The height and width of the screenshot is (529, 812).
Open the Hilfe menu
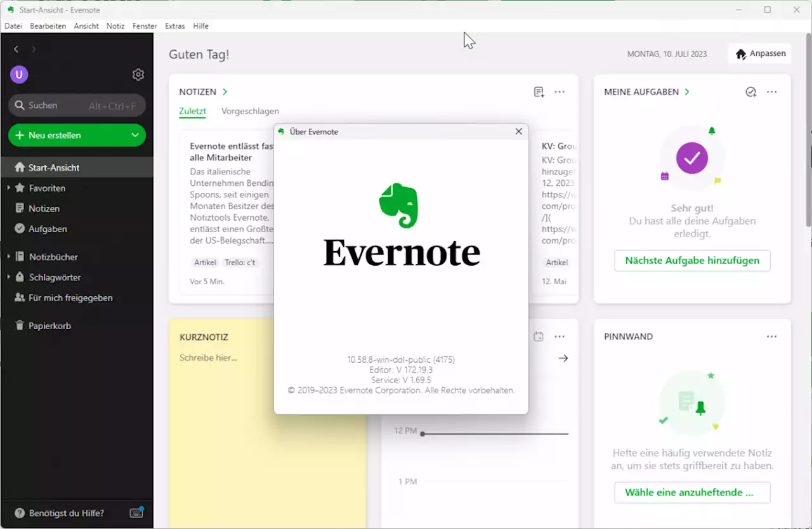point(201,26)
